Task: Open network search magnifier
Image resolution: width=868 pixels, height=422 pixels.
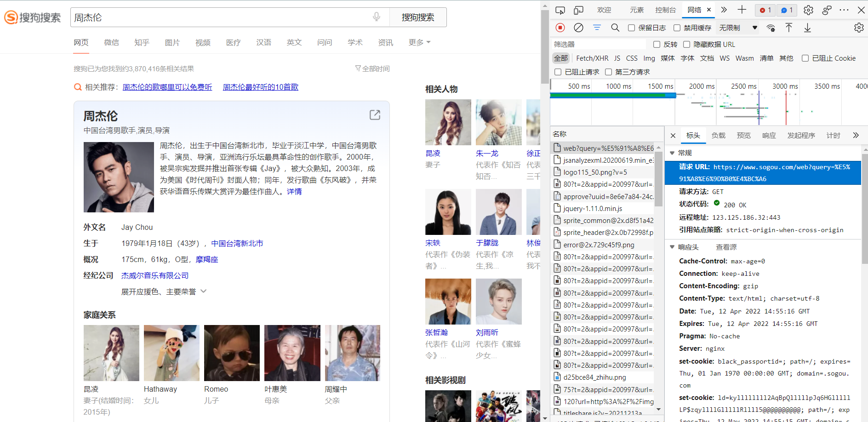Action: pos(615,28)
